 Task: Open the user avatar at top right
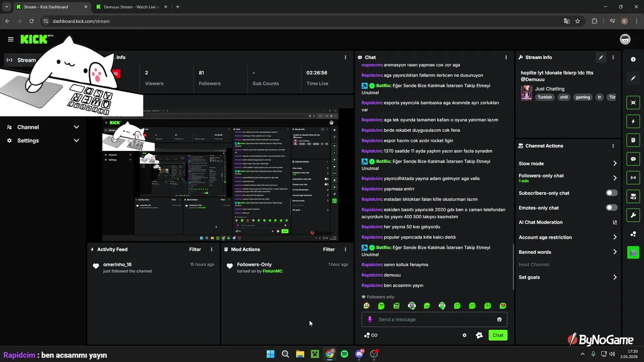point(625,39)
